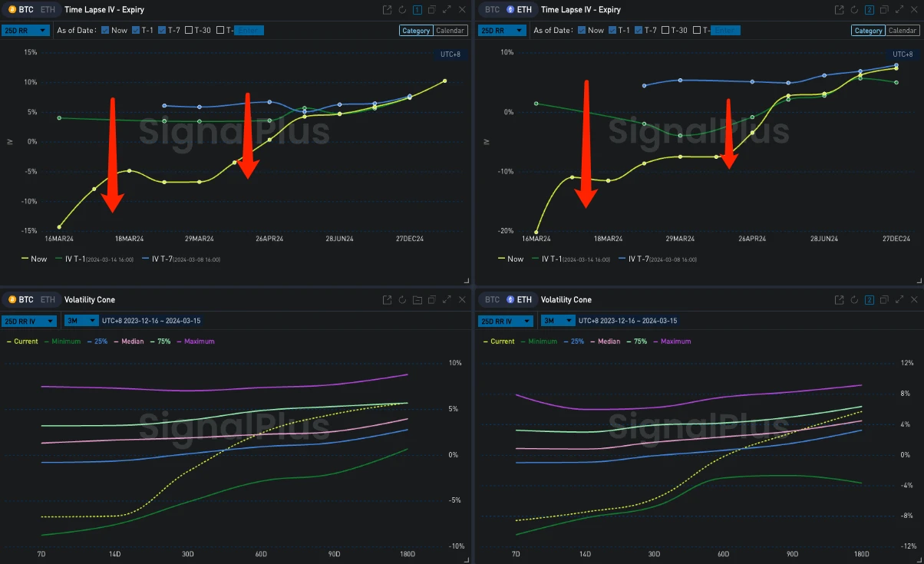
Task: Open the 3M period dropdown in BTC Volatility Cone
Action: [81, 321]
